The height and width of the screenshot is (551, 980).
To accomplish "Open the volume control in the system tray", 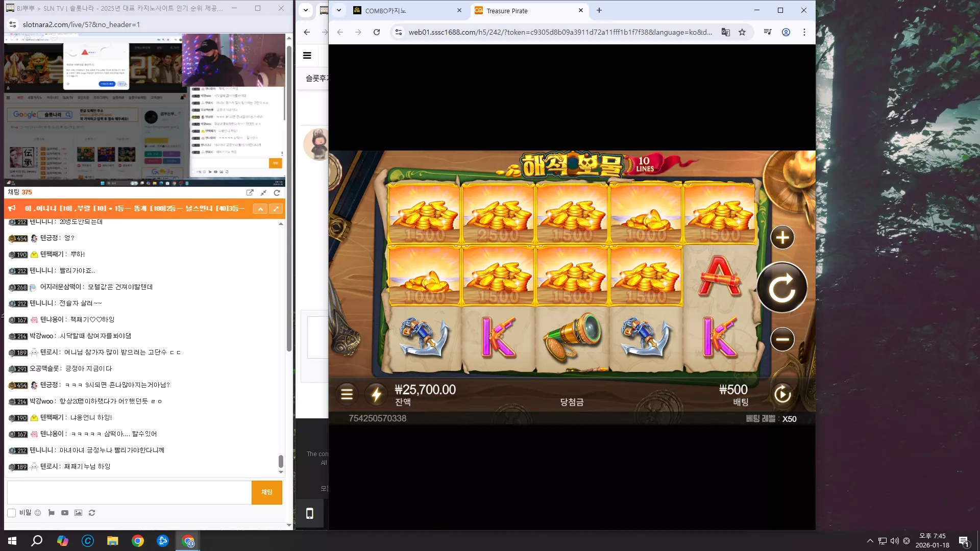I will [x=894, y=541].
